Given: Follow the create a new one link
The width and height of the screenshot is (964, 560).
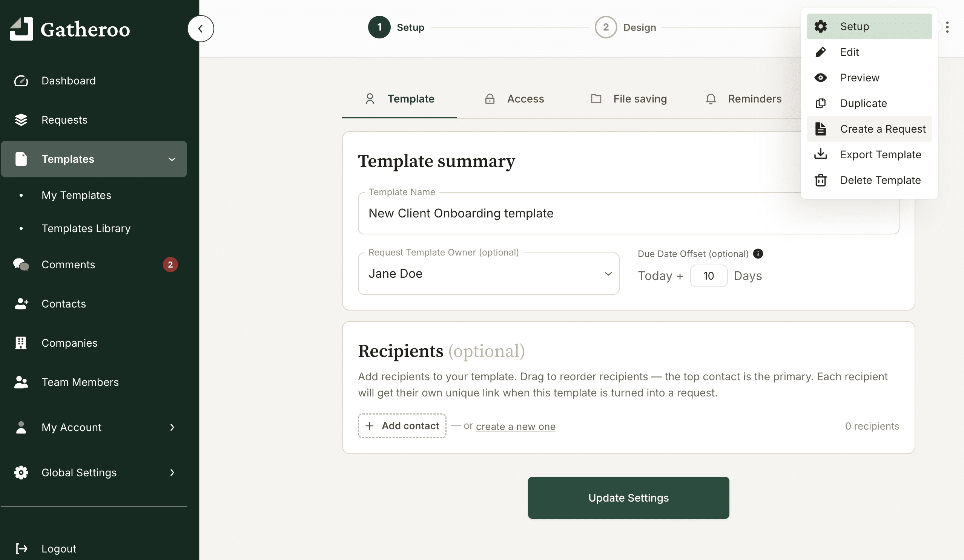Looking at the screenshot, I should click(516, 427).
